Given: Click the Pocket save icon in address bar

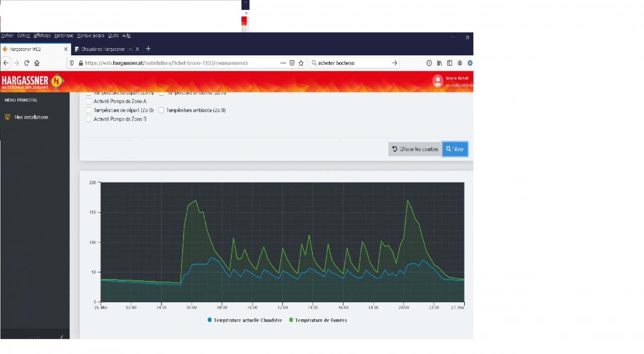Looking at the screenshot, I should click(x=292, y=63).
